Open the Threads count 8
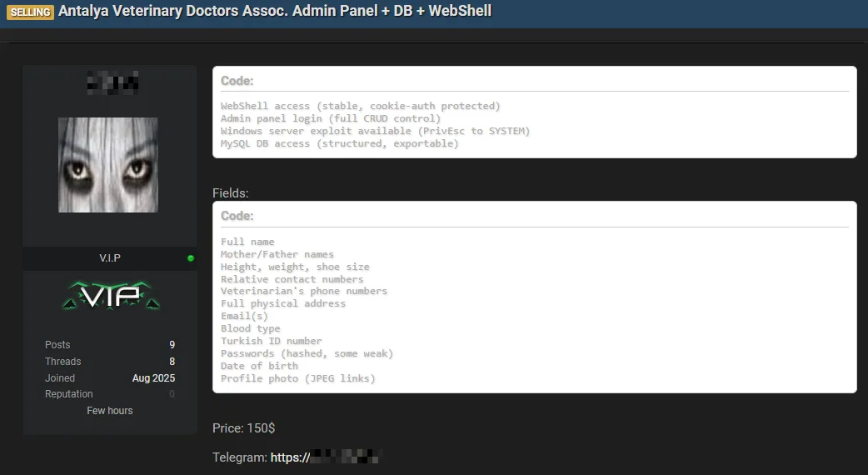868x475 pixels. pos(172,362)
